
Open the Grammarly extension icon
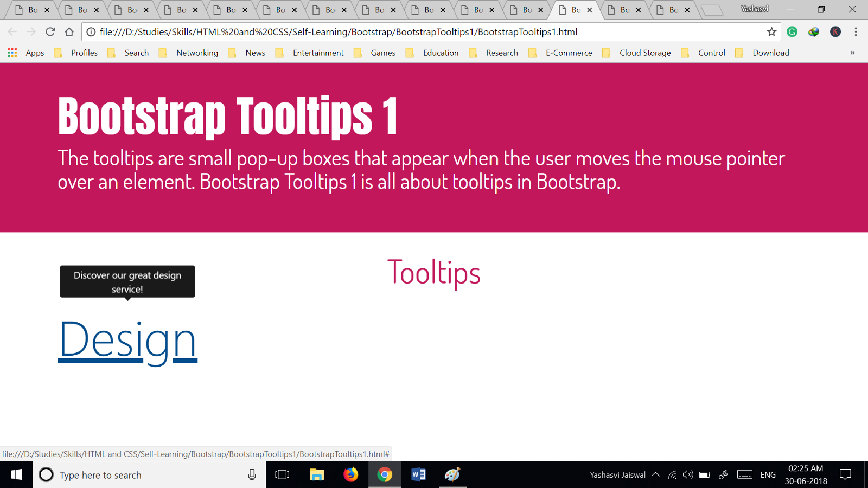click(792, 32)
